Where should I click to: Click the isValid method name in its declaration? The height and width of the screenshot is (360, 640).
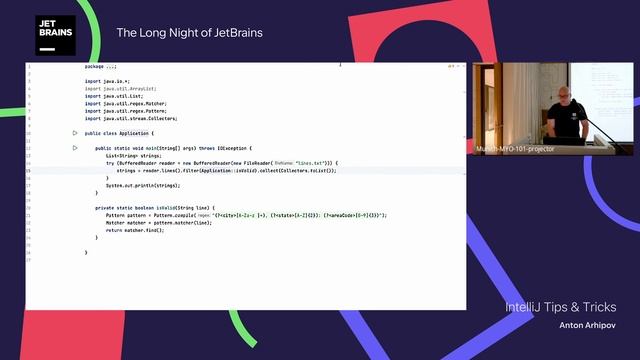pyautogui.click(x=166, y=208)
